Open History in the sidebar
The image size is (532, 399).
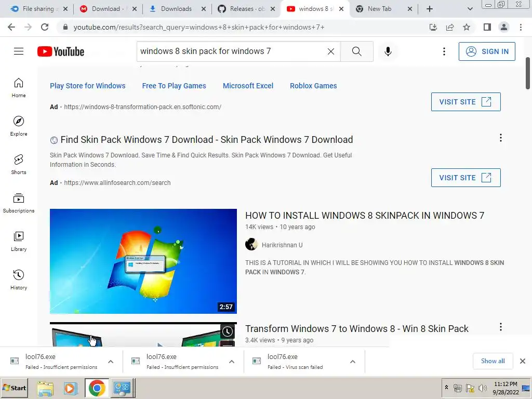19,280
